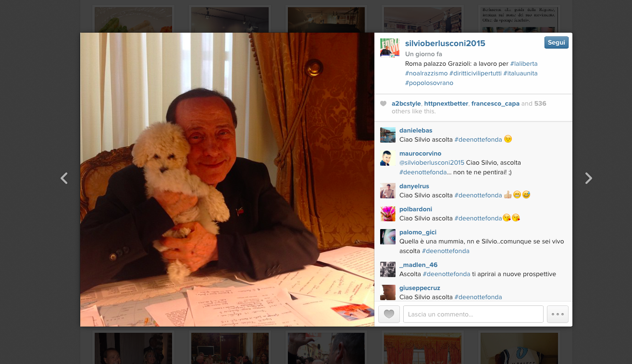
Task: View liker francesco_capa's profile
Action: point(496,103)
